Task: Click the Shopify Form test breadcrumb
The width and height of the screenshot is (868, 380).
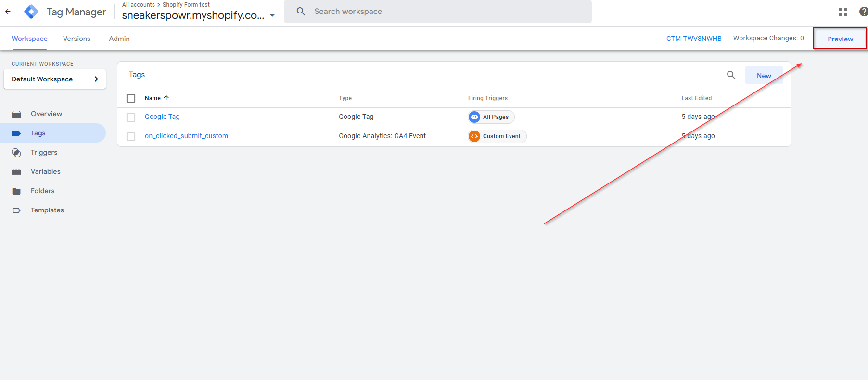Action: (186, 5)
